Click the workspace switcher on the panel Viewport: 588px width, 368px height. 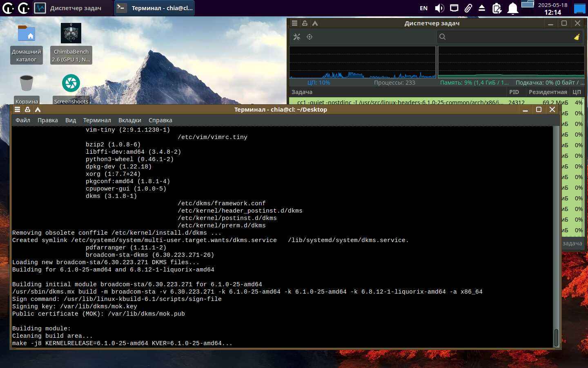(x=528, y=4)
